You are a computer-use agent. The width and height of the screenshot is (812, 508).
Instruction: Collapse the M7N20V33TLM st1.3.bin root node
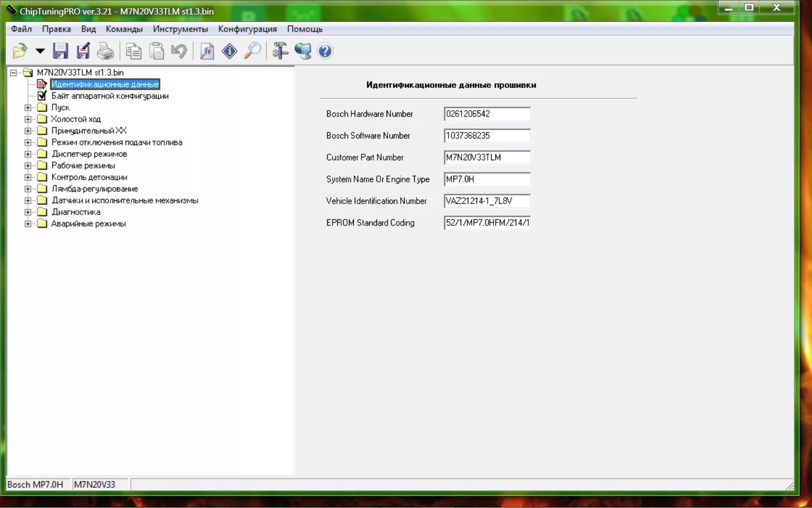pyautogui.click(x=14, y=73)
